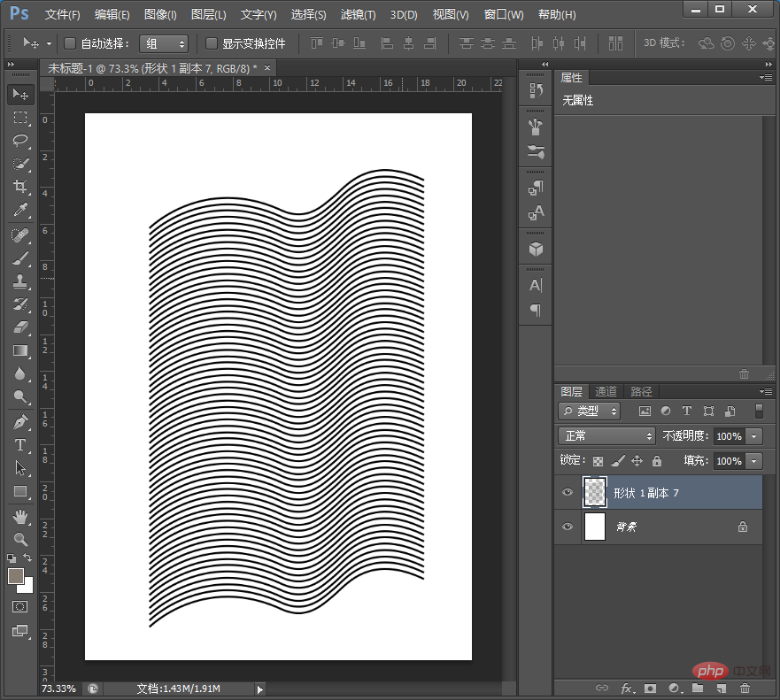Select the 形状 1 副本 7 layer thumbnail
780x700 pixels.
point(595,492)
